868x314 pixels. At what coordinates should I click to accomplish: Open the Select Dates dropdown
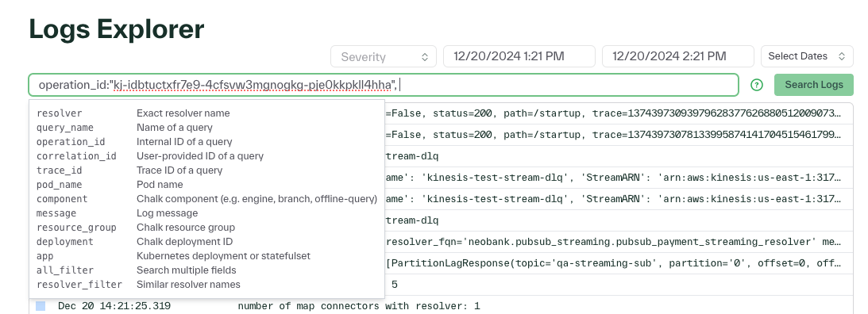click(807, 56)
